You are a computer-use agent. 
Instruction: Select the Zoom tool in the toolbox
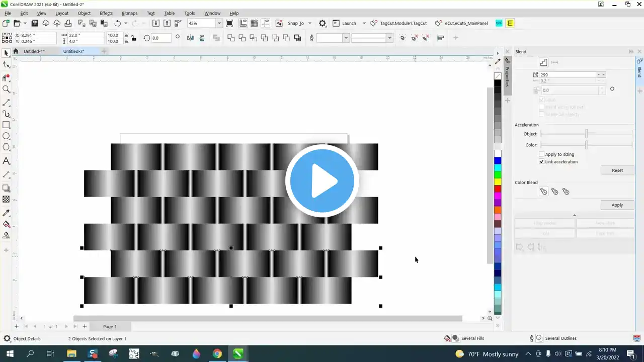6,89
